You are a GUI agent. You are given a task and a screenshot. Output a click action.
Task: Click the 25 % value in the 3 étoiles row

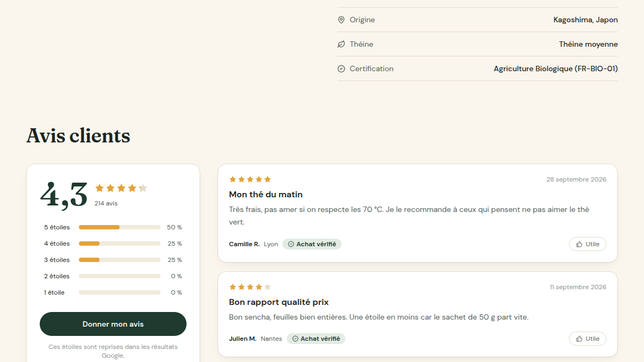[175, 260]
